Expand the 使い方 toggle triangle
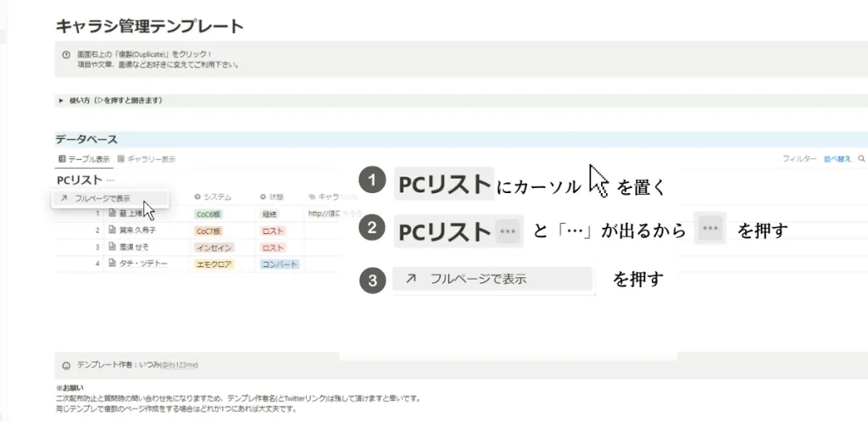 [x=61, y=101]
